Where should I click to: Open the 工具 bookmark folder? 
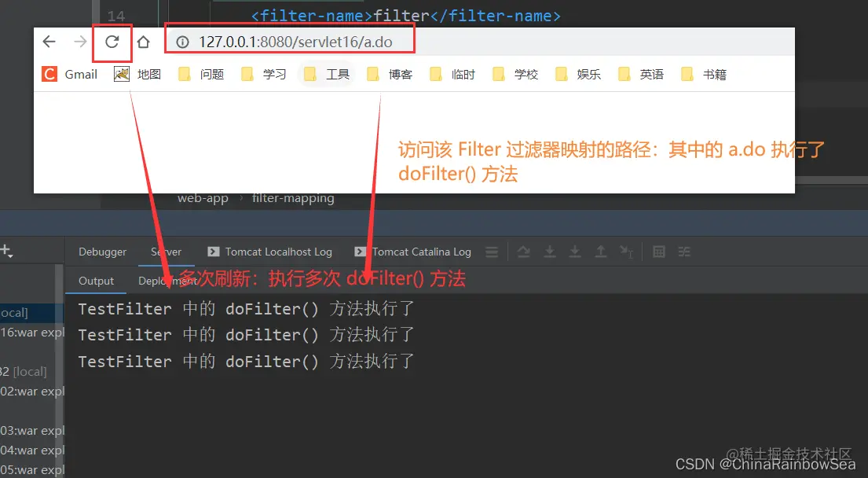pos(327,74)
